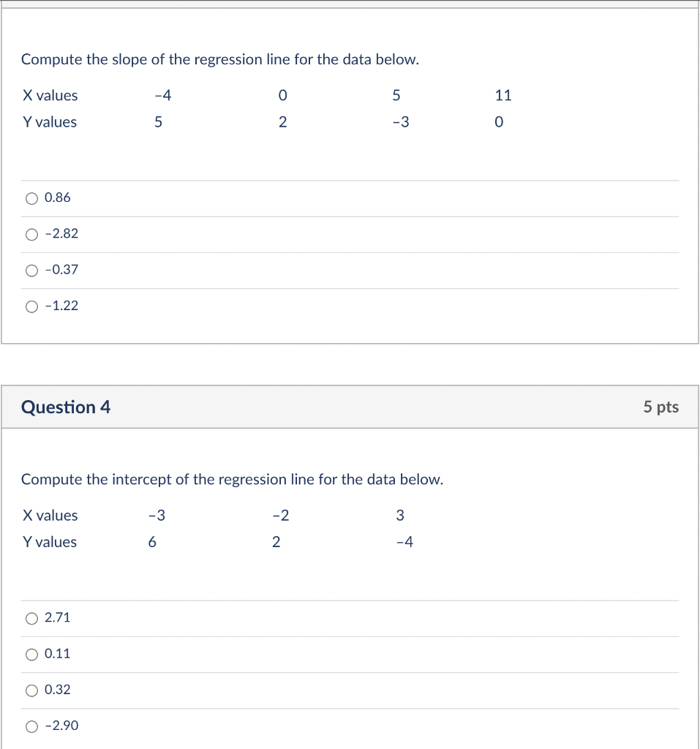Viewport: 700px width, 749px height.
Task: Click the slope question prompt text
Action: pos(218,59)
